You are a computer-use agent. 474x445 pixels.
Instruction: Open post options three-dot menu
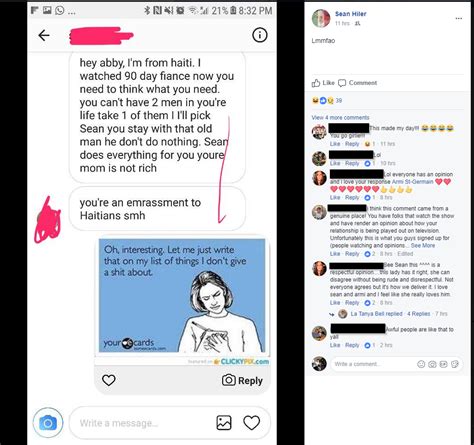tap(459, 18)
